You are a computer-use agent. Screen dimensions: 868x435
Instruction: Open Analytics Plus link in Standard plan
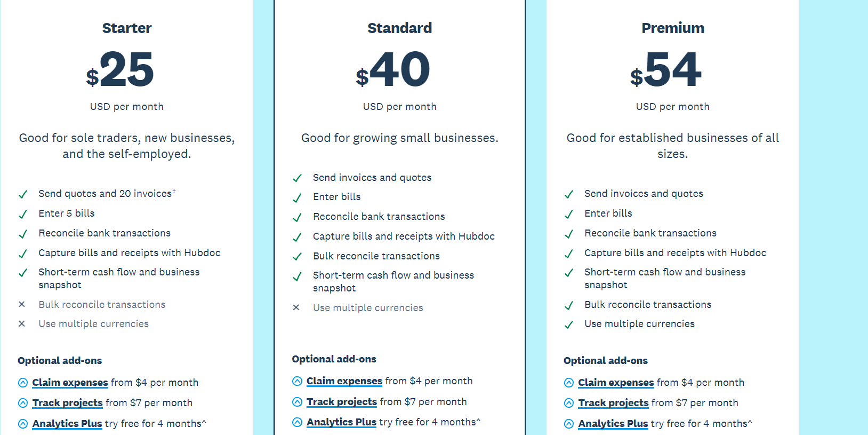click(342, 422)
